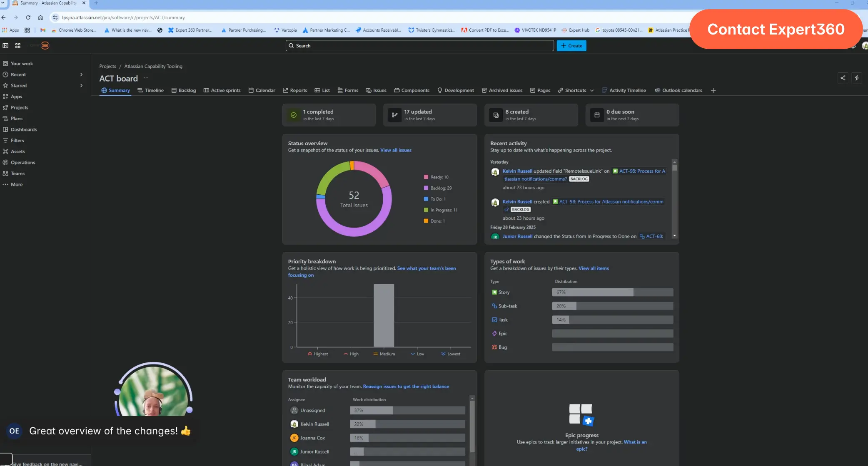Click the Jira search field
The image size is (868, 466).
tap(419, 46)
